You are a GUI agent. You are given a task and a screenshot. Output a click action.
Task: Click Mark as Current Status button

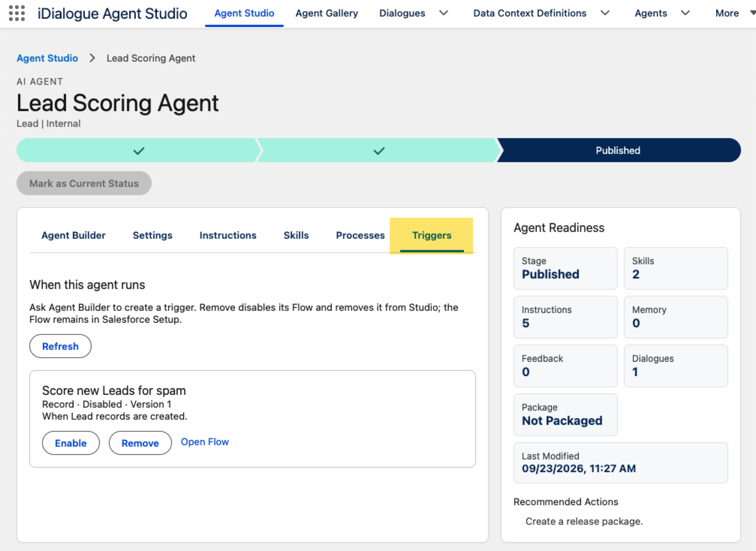point(84,183)
